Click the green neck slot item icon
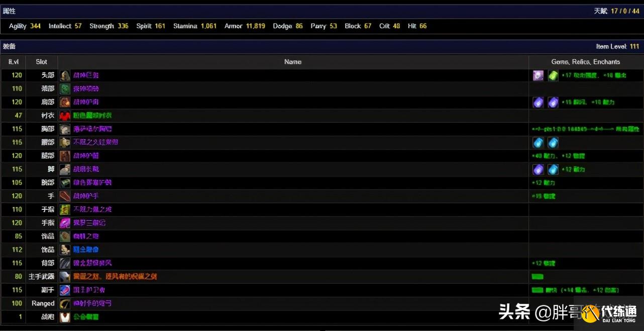Screen dimensions: 644x331 65,89
